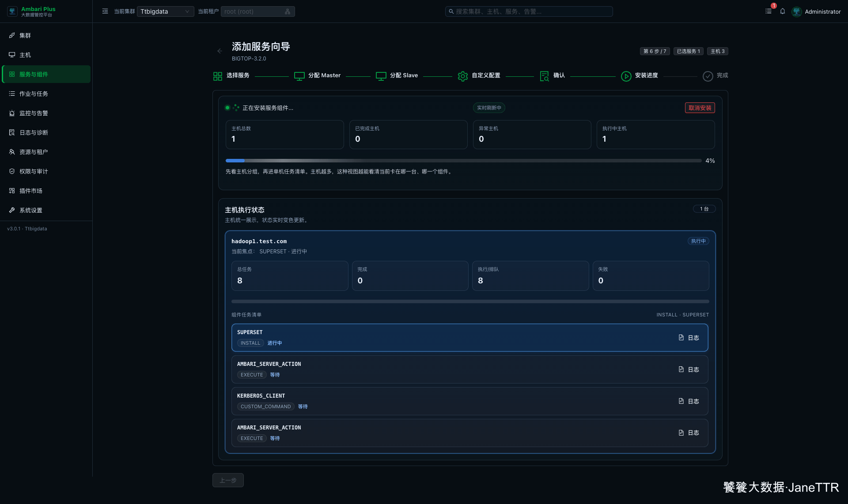Image resolution: width=848 pixels, height=504 pixels.
Task: Click the 取消安装 button
Action: (700, 108)
